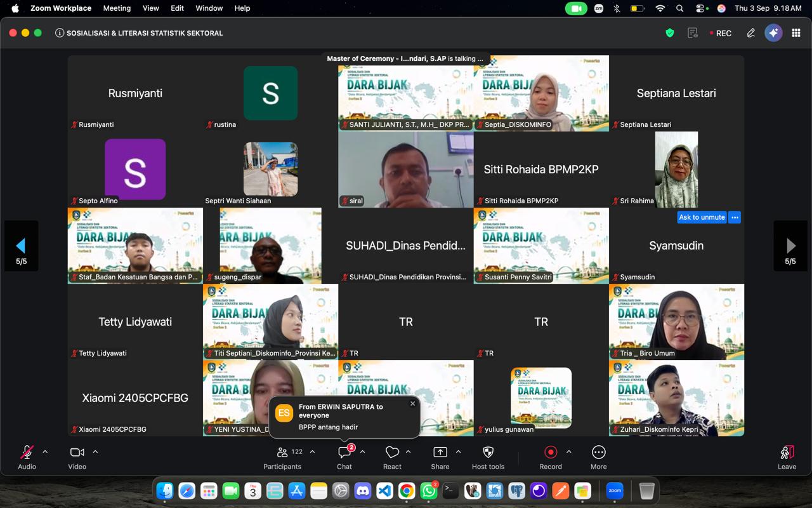Open the View menu in menu bar

(x=151, y=8)
